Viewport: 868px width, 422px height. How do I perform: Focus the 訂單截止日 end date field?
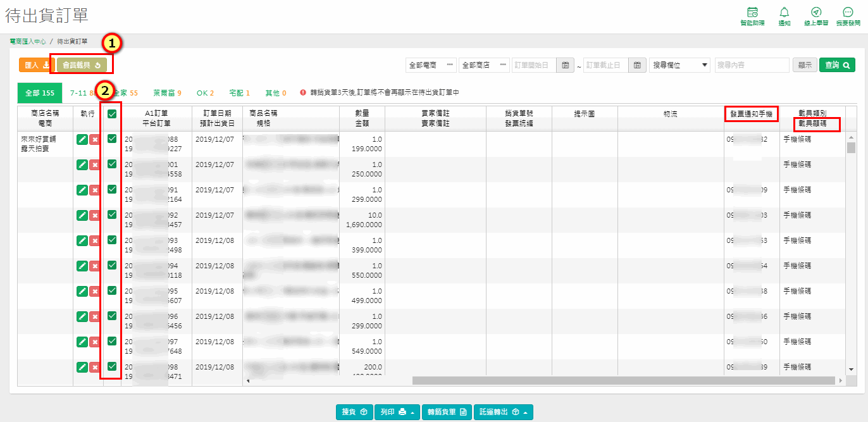pos(606,65)
